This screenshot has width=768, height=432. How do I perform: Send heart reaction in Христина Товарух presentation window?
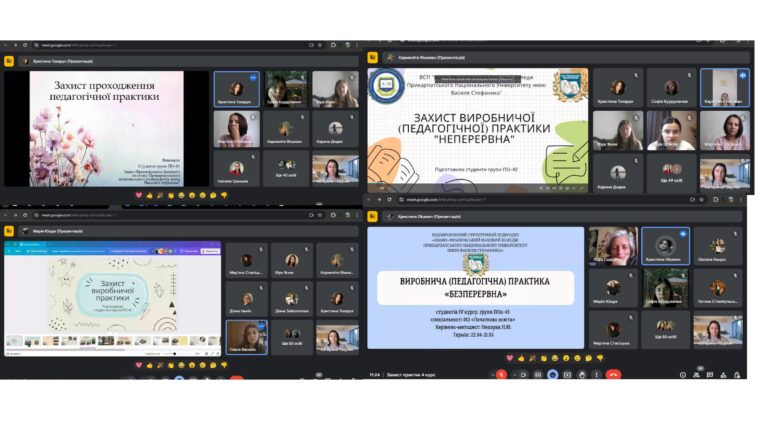[139, 195]
